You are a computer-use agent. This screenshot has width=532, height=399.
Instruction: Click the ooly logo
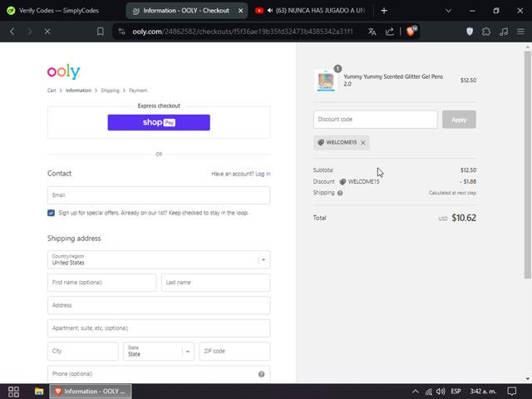pos(63,71)
